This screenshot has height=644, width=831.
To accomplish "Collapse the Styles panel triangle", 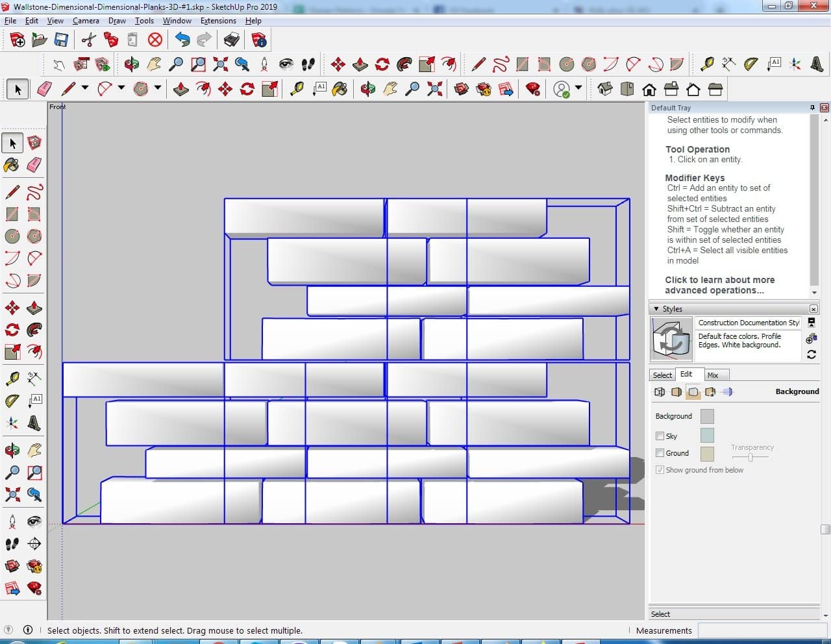I will pyautogui.click(x=656, y=309).
